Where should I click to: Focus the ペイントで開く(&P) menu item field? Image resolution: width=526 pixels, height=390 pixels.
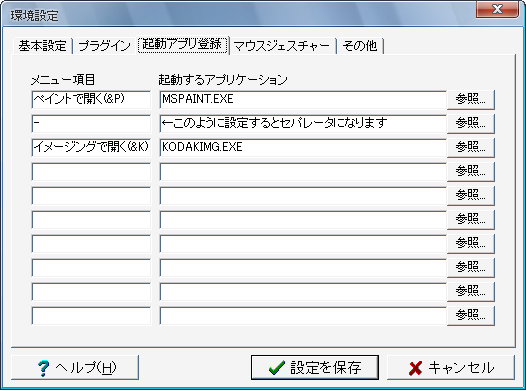pyautogui.click(x=91, y=99)
